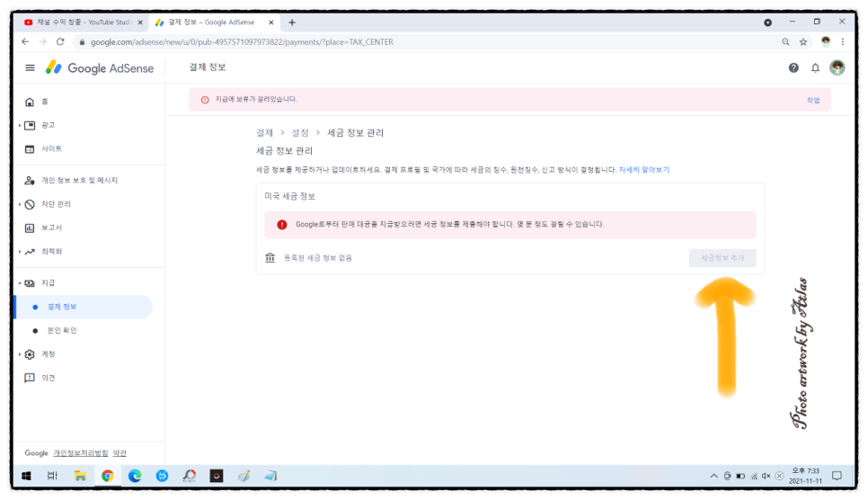Open the Chrome three-dot menu
This screenshot has width=868, height=500.
843,41
